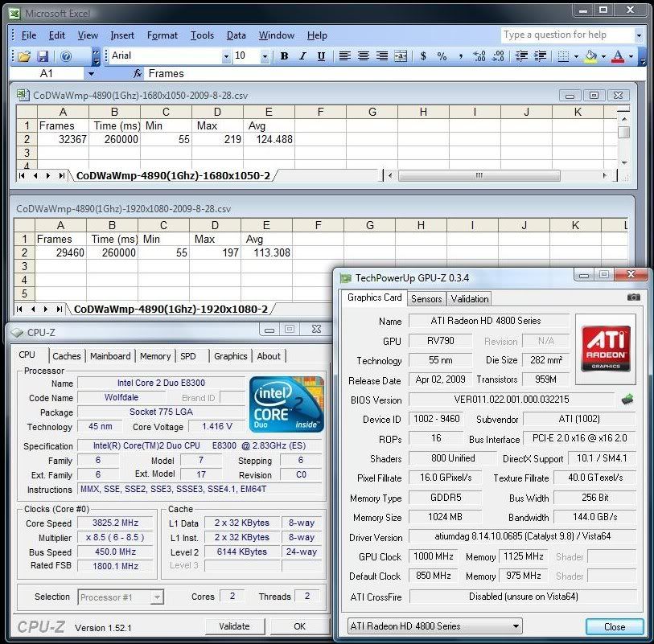Image resolution: width=654 pixels, height=644 pixels.
Task: Click Merge and Center icon
Action: point(401,55)
